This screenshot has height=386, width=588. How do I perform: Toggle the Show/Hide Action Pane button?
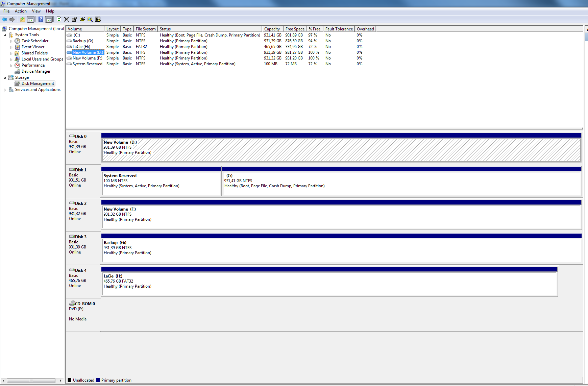coord(49,19)
